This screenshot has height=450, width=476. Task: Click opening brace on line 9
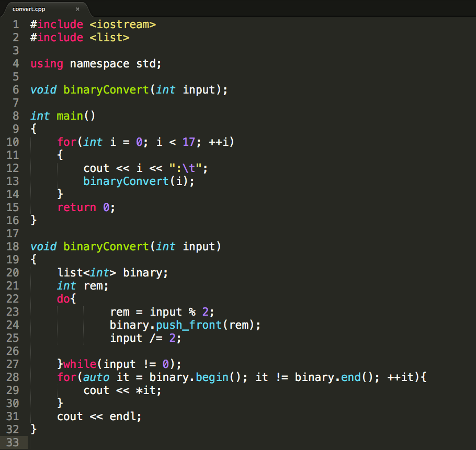pos(33,129)
